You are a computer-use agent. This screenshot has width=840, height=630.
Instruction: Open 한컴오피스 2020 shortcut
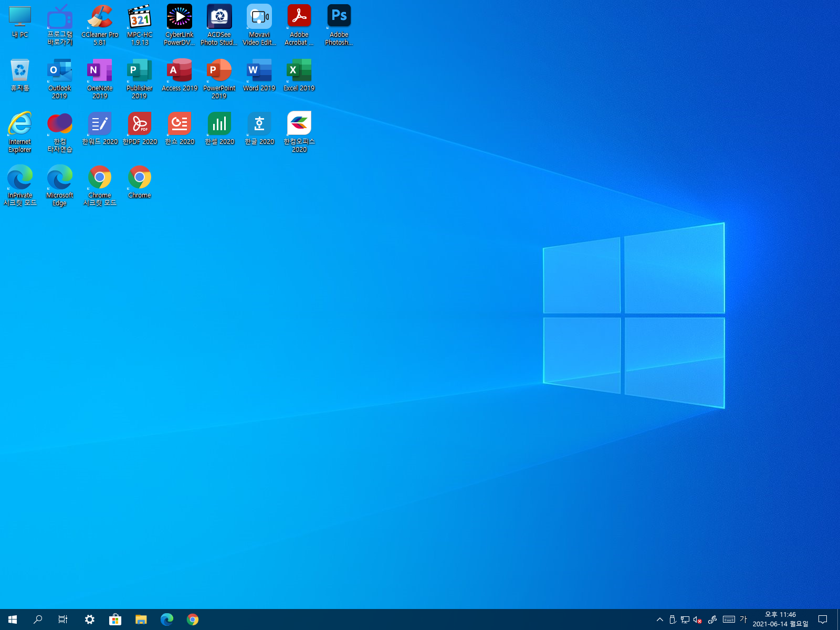[x=299, y=132]
